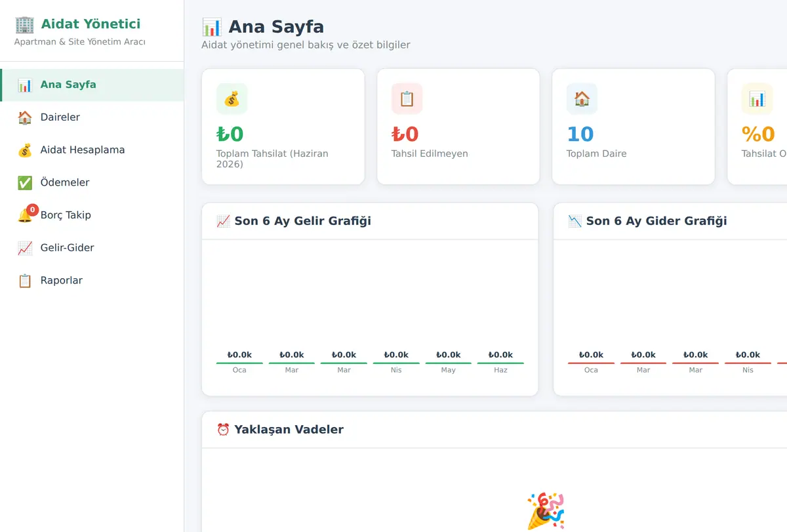Click the Aidat Yönetici app title
Viewport: 787px width, 532px height.
pos(91,24)
